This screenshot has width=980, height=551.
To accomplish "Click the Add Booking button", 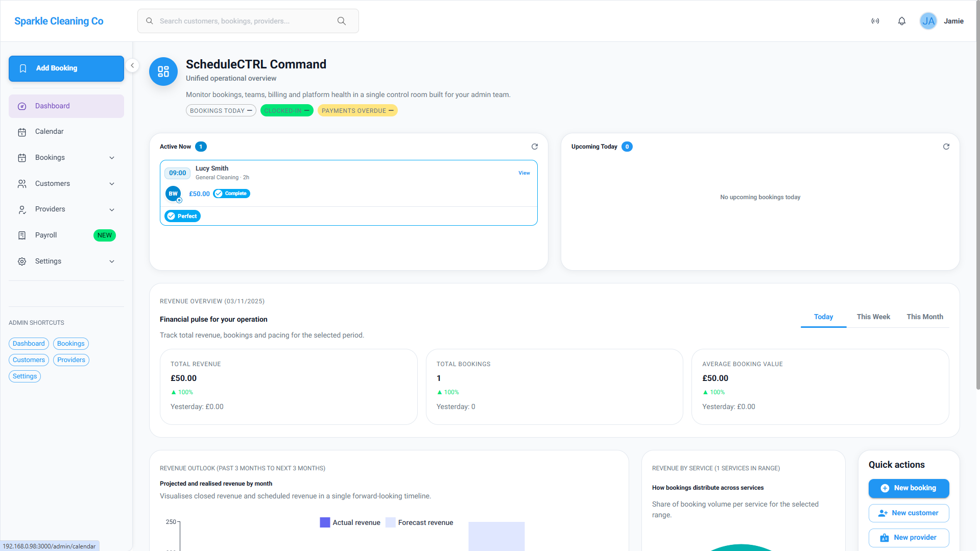I will pos(66,68).
